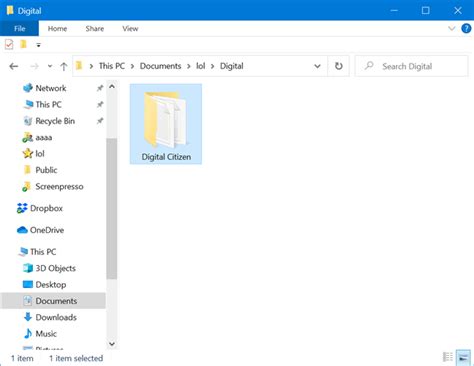Screen dimensions: 474x366
Task: Click navigation pane scroll down arrow
Action: (112, 344)
